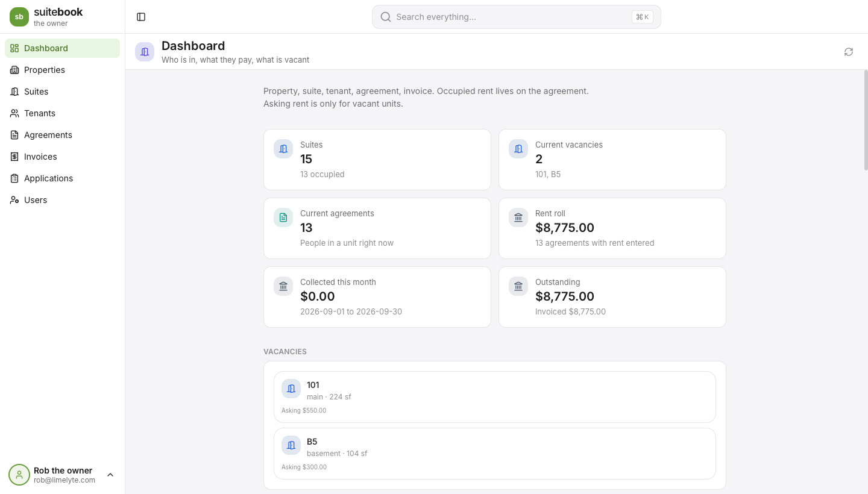The height and width of the screenshot is (494, 868).
Task: Click the "VACANCIES" section heading
Action: (285, 351)
